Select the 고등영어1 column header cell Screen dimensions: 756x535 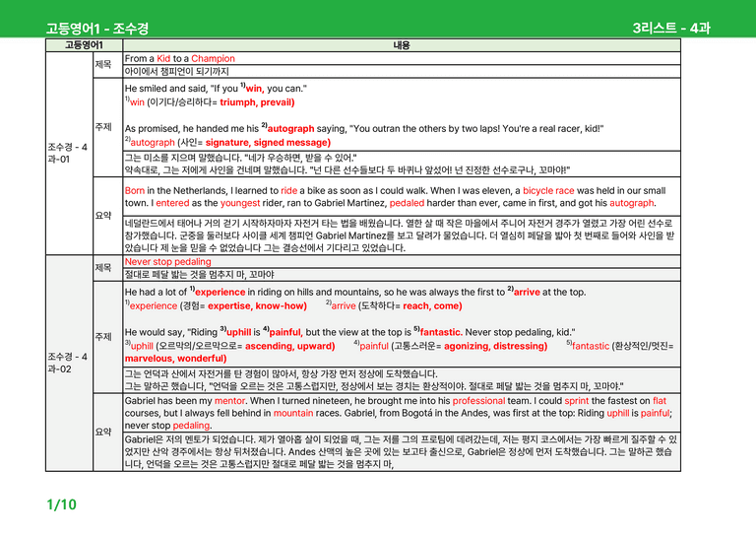pyautogui.click(x=84, y=45)
